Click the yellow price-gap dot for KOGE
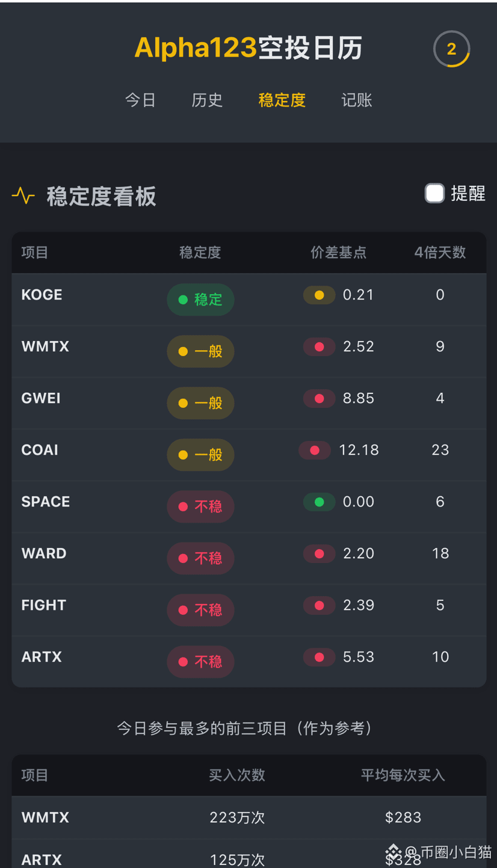The height and width of the screenshot is (868, 497). [x=319, y=295]
